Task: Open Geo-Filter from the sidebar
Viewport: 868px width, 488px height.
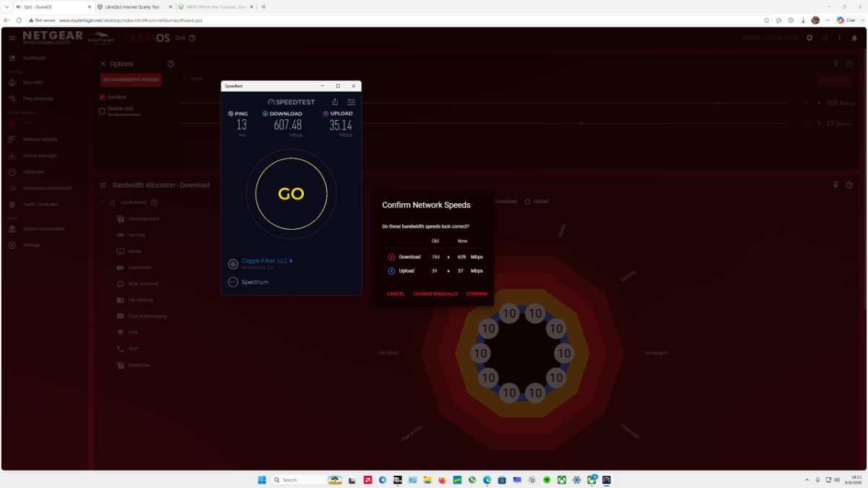Action: tap(27, 82)
